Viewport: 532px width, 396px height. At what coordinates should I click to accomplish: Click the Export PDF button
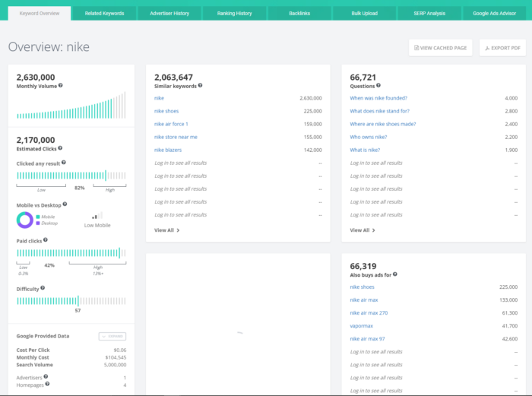tap(502, 48)
